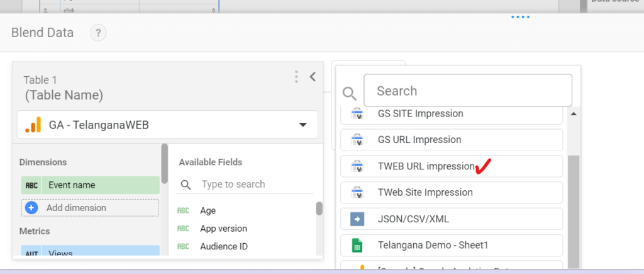Click Available Fields list scrollbar thumb
This screenshot has height=274, width=644.
(319, 208)
